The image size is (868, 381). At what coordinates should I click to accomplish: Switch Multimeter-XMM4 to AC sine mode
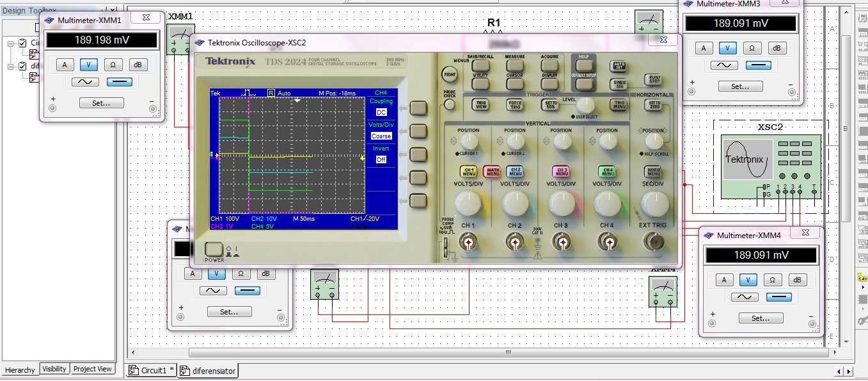745,297
